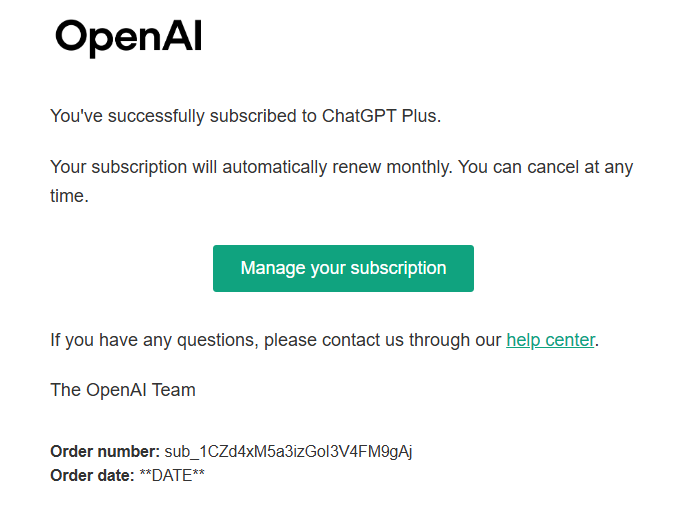Click the **DATE** placeholder value
699x505 pixels.
(172, 475)
